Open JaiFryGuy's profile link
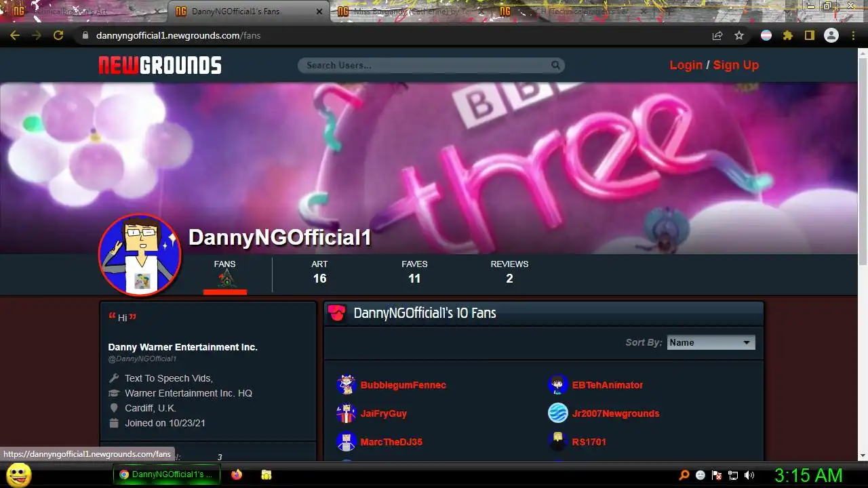This screenshot has width=868, height=488. point(384,413)
